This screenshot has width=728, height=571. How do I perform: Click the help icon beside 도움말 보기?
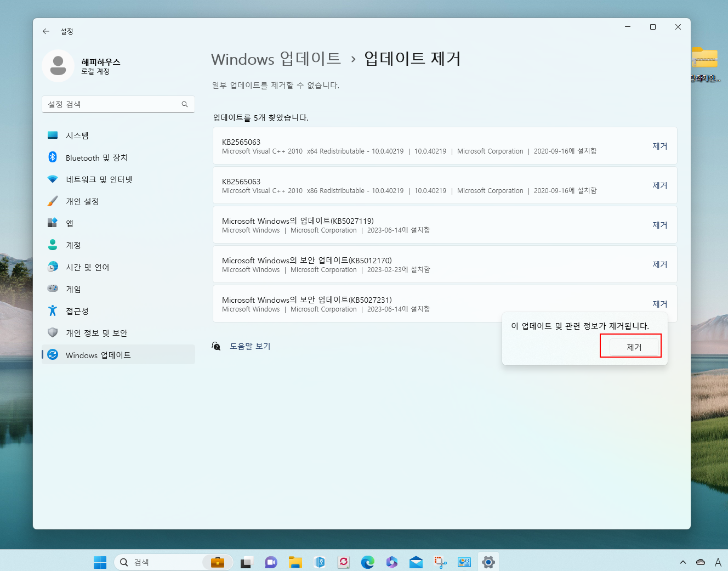[217, 346]
